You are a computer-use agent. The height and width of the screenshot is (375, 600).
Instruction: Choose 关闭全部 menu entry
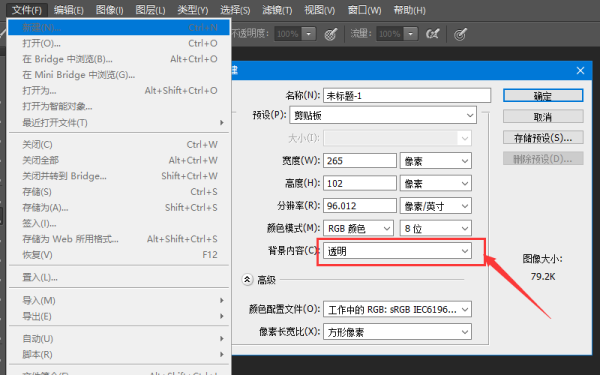click(119, 160)
